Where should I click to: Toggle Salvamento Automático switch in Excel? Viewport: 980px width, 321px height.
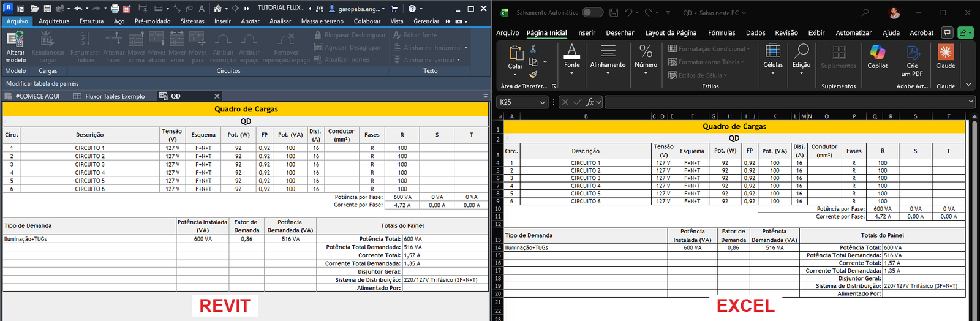[592, 12]
